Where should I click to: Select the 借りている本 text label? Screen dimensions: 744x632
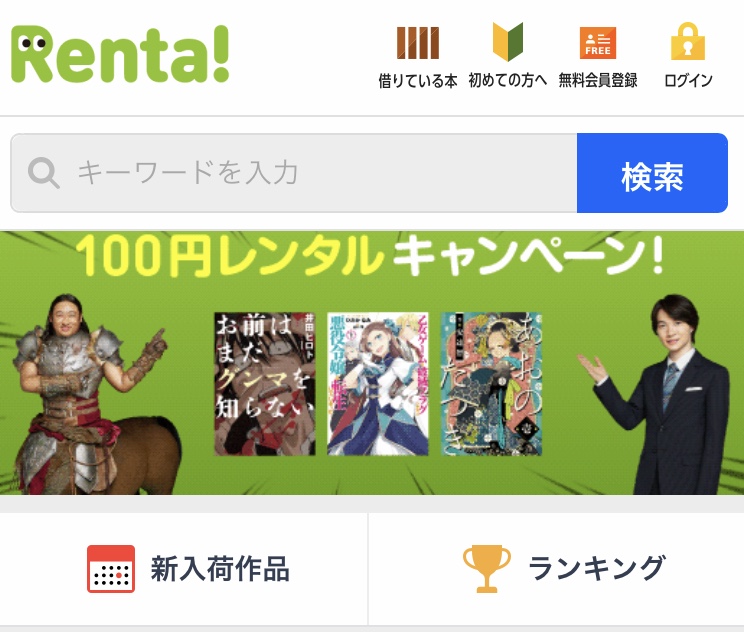418,81
